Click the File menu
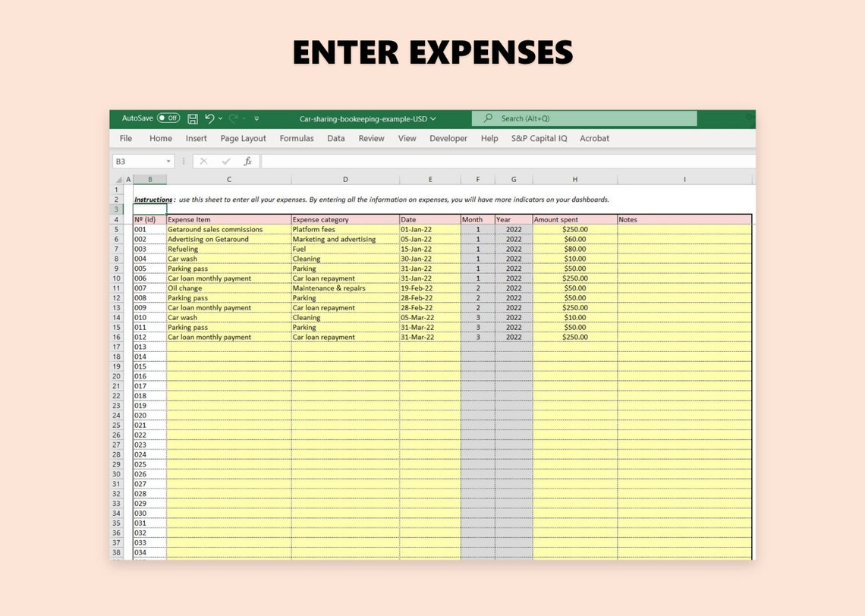The height and width of the screenshot is (616, 865). click(x=125, y=138)
